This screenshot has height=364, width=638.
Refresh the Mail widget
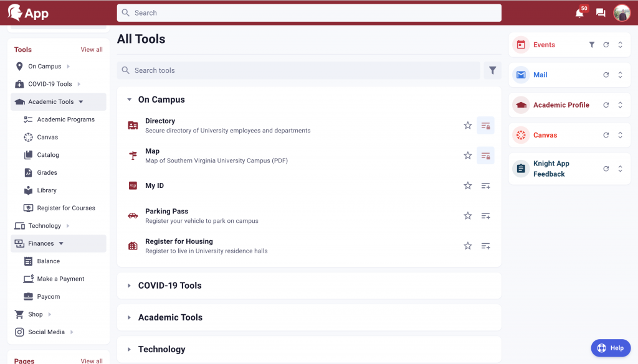tap(606, 75)
